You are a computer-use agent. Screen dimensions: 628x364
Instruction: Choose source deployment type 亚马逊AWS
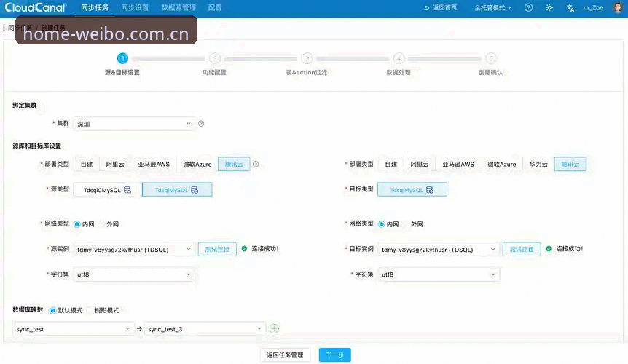pyautogui.click(x=154, y=164)
